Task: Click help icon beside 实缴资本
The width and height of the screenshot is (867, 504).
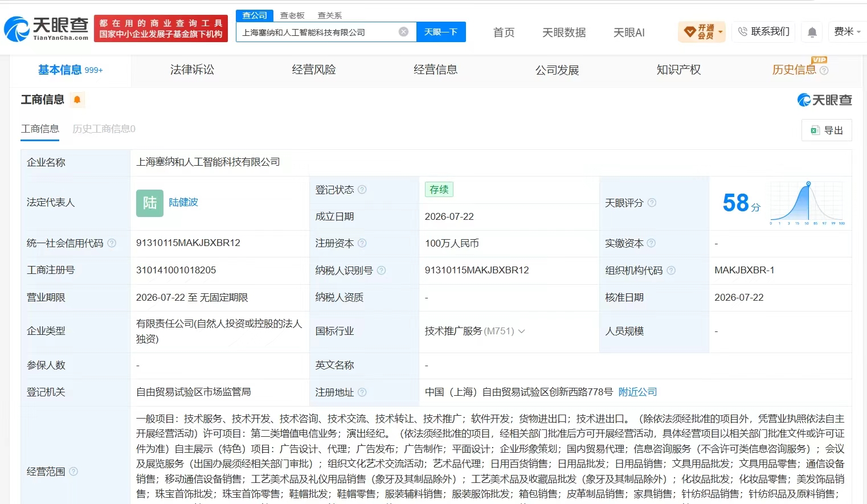Action: [651, 243]
